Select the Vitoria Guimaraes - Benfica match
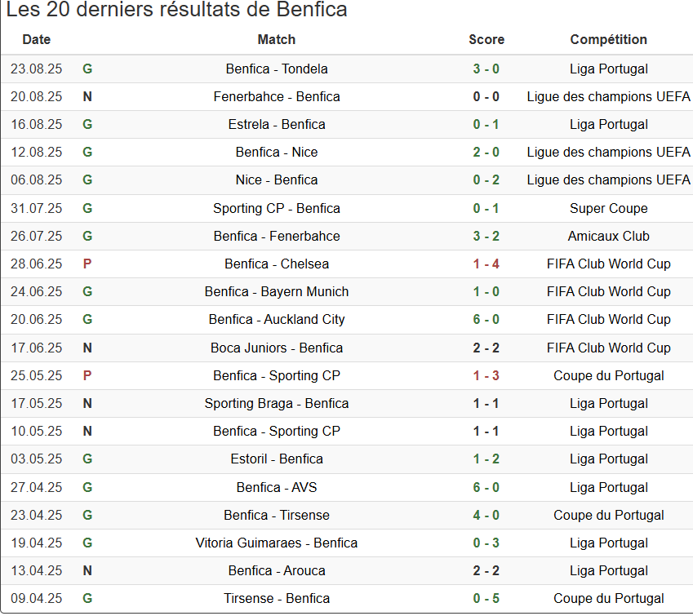693x616 pixels. [277, 543]
